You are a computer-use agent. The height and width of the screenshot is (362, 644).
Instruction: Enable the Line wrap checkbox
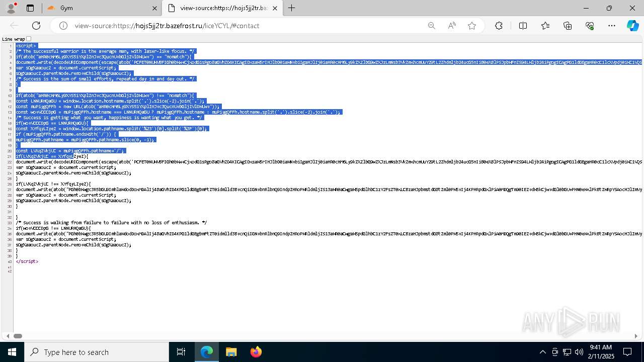coord(29,39)
